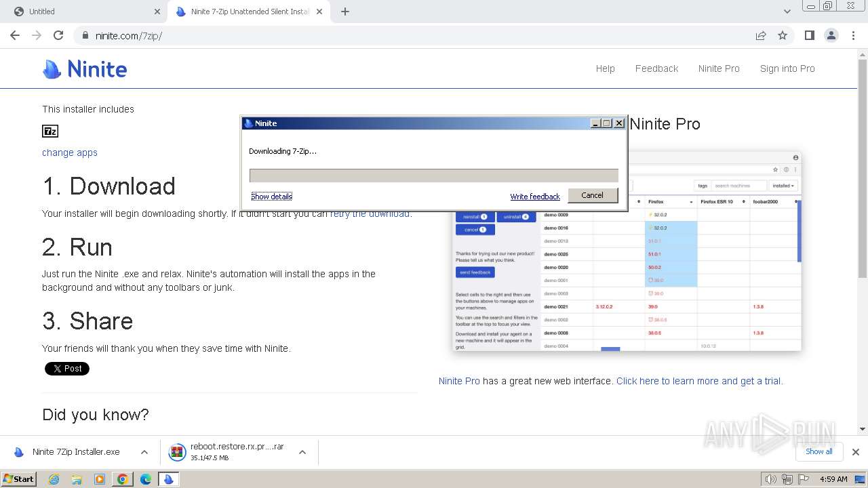Click here to learn more trial link
This screenshot has height=488, width=868.
[699, 381]
